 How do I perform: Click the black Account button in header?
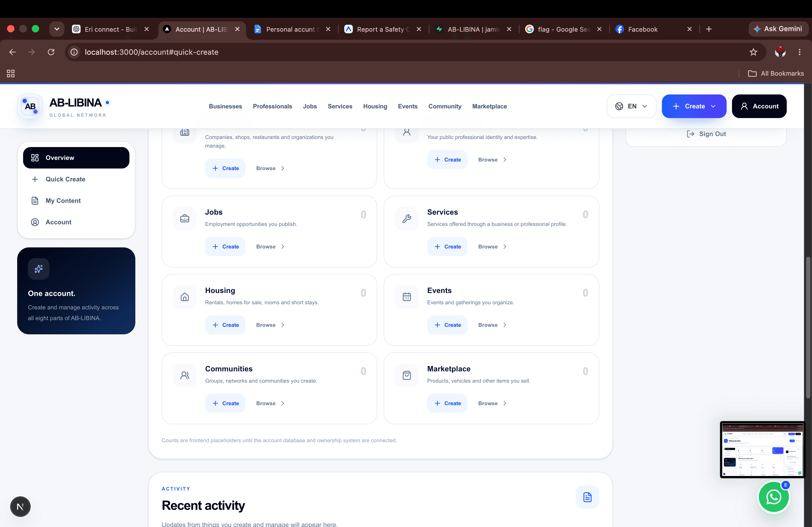click(759, 106)
